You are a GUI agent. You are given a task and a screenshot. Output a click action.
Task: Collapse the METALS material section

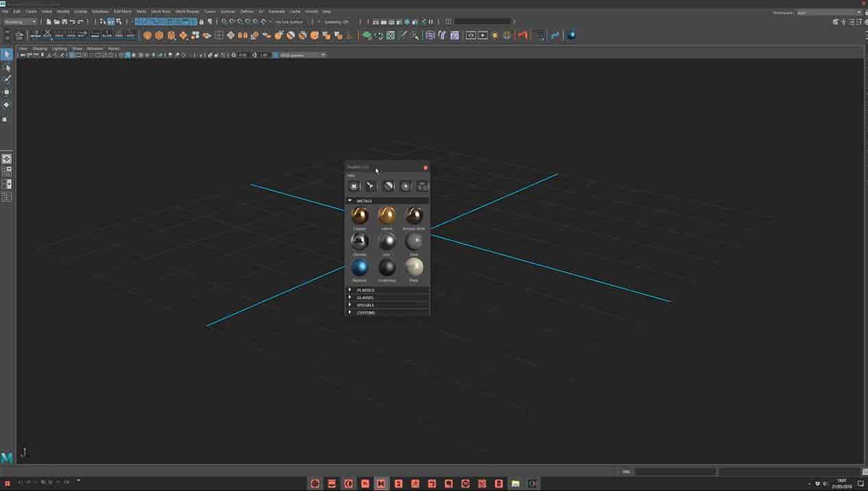pos(349,200)
